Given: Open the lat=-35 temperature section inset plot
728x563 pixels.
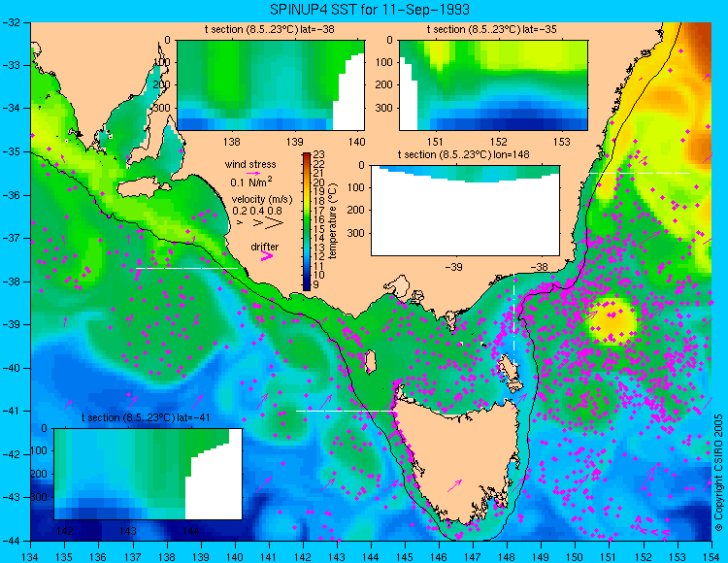Looking at the screenshot, I should point(493,85).
